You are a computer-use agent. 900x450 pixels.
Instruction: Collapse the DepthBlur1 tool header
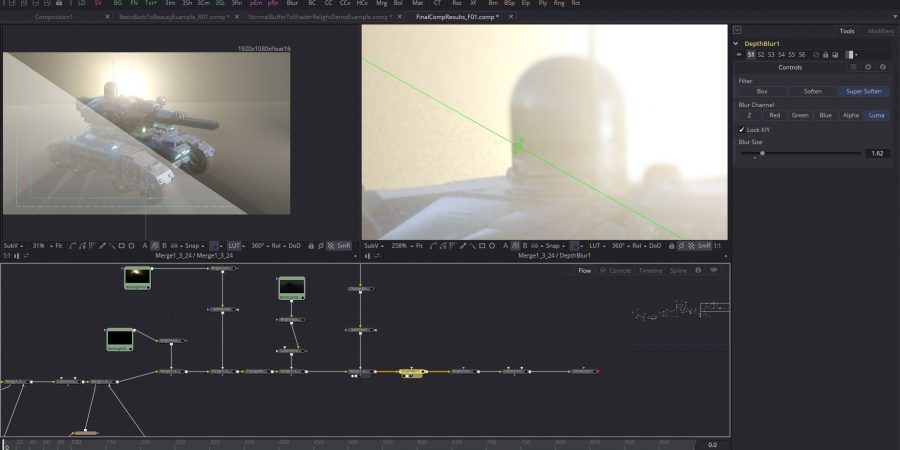(738, 44)
